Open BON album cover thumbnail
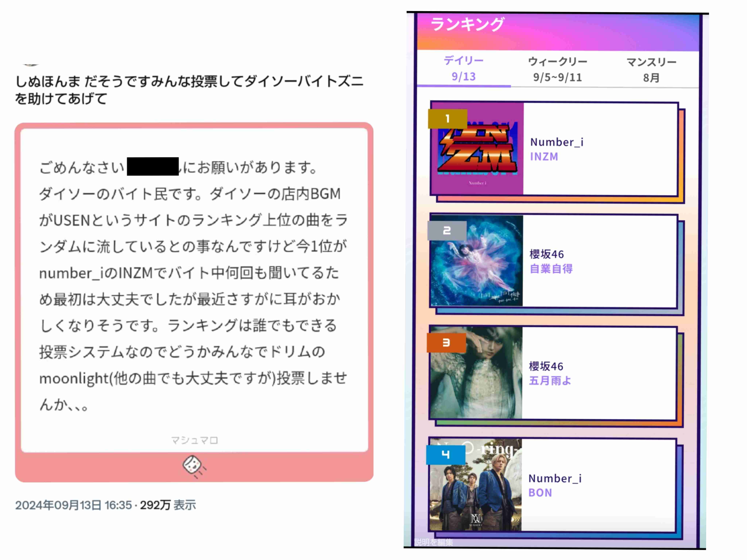747x560 pixels. (475, 485)
